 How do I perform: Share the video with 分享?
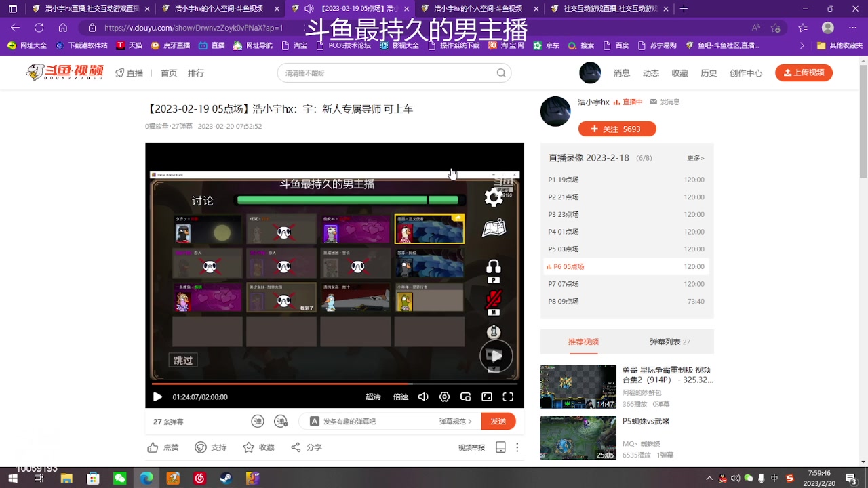(x=306, y=447)
